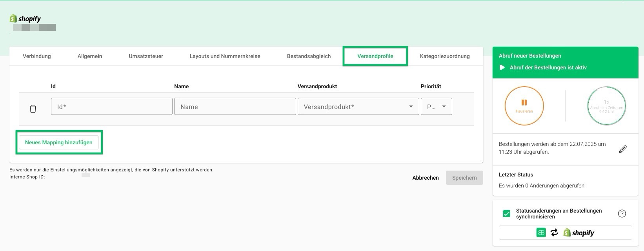The image size is (644, 251).
Task: Click the Bestellungen werden ab dem 22.07.2025 text
Action: point(552,148)
